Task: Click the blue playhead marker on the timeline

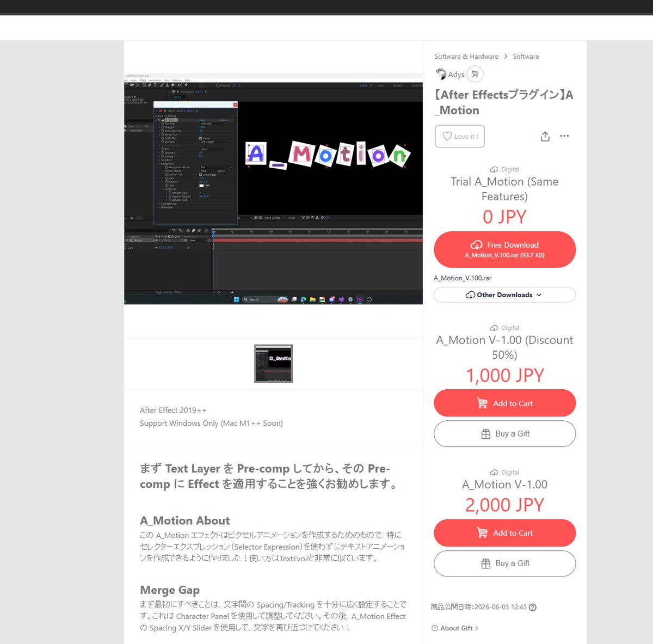Action: tap(213, 232)
